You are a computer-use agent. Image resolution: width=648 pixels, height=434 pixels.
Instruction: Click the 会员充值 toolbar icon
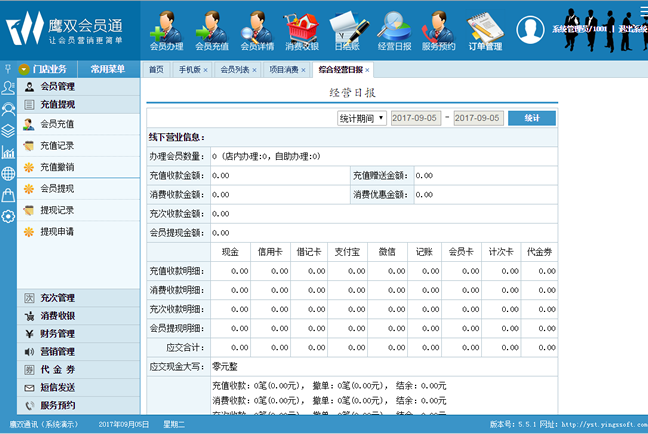(211, 30)
